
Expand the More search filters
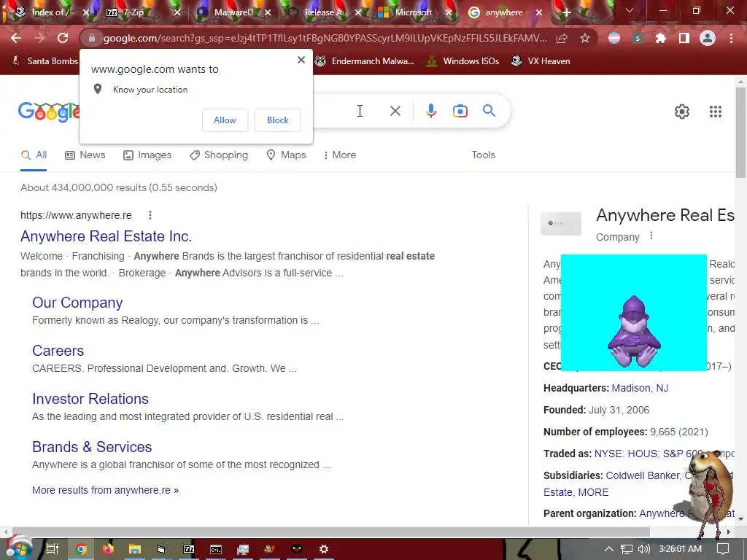340,155
